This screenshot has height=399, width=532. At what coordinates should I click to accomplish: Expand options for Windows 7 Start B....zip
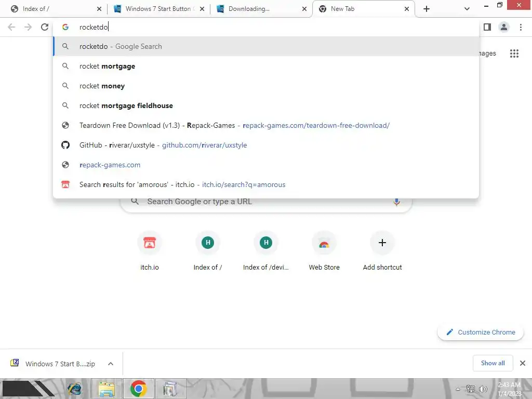pyautogui.click(x=111, y=364)
